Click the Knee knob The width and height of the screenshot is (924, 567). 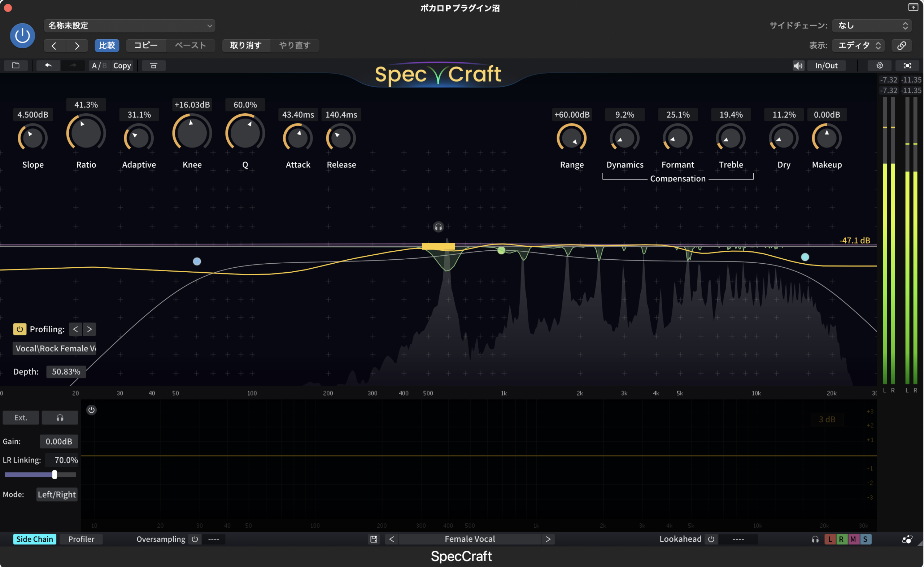[x=192, y=133]
